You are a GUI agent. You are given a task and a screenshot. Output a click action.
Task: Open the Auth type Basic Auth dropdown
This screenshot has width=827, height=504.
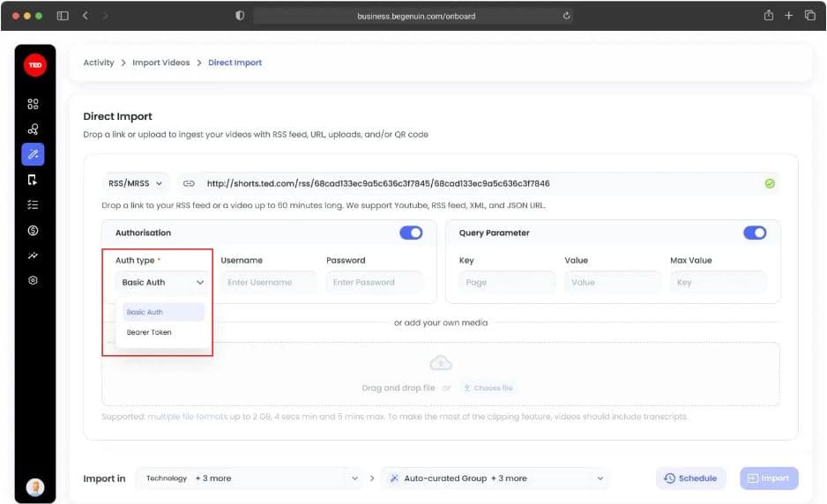[x=162, y=283]
